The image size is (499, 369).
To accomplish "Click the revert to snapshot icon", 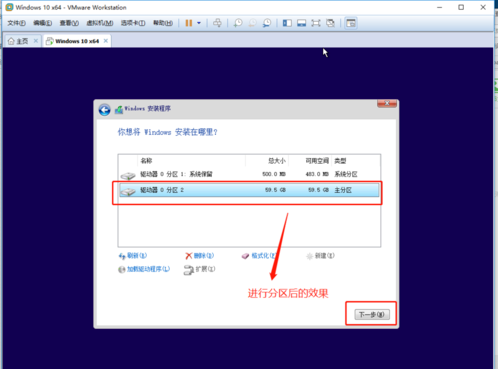I will click(x=253, y=23).
